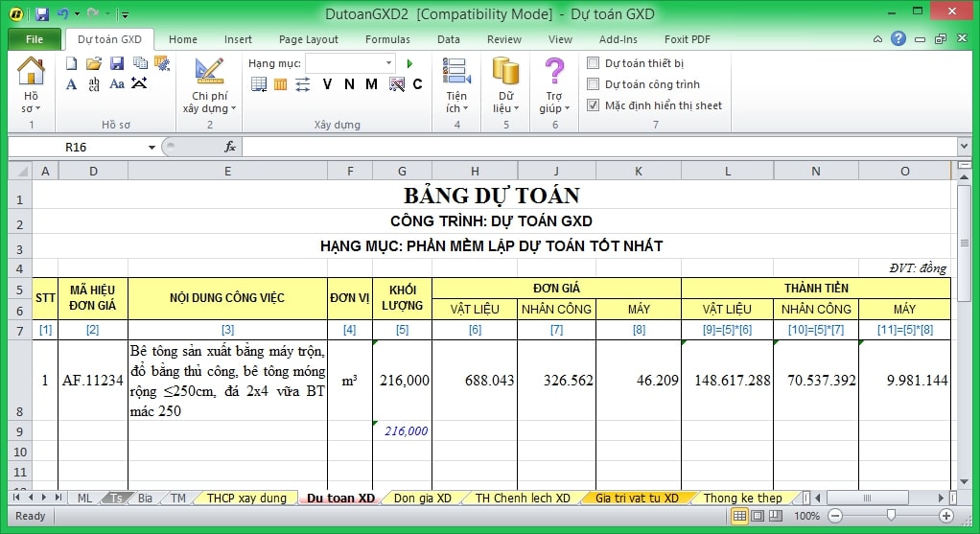Enable the Dự toán thiết bị checkbox
Screen dimensions: 980x534
pyautogui.click(x=594, y=63)
